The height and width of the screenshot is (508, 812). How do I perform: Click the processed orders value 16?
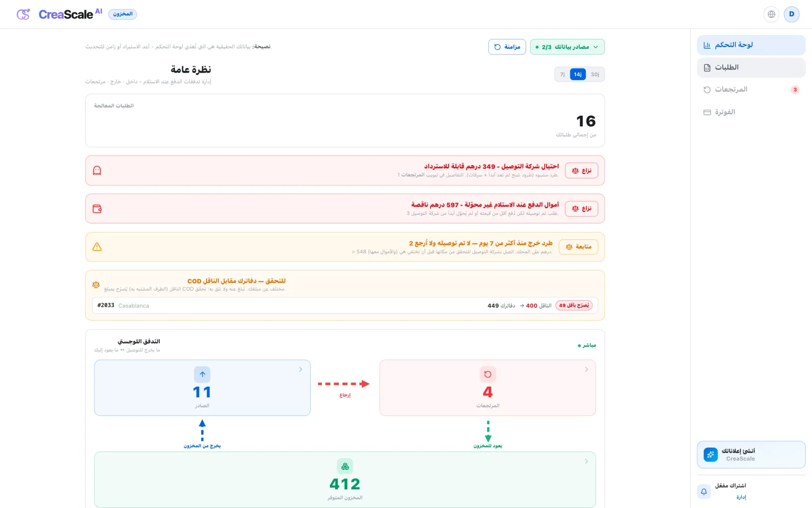point(586,121)
